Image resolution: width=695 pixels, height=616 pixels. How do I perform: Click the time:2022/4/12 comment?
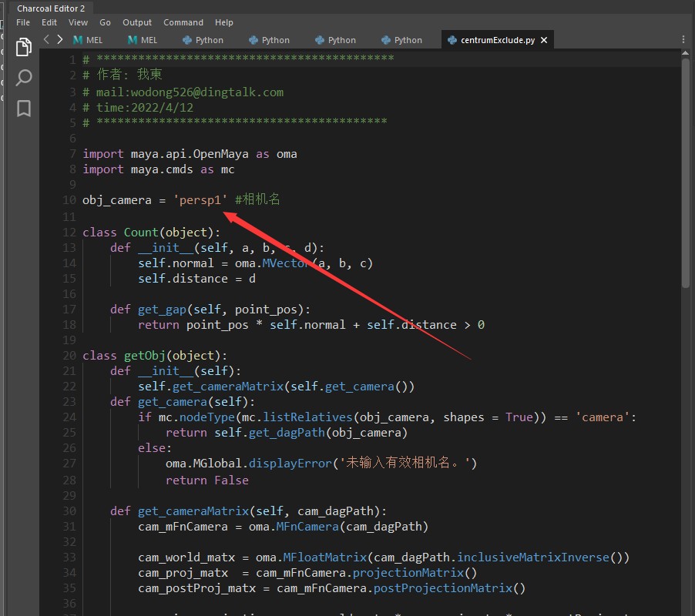[138, 108]
